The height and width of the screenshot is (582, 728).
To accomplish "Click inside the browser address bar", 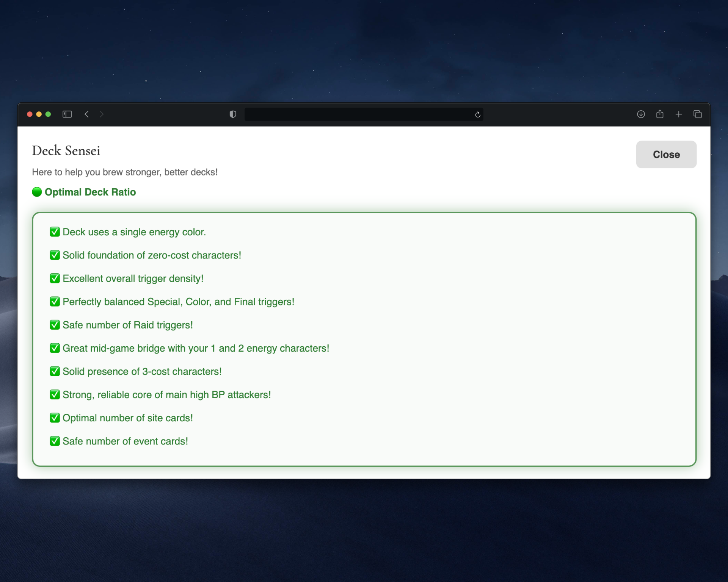I will point(358,114).
